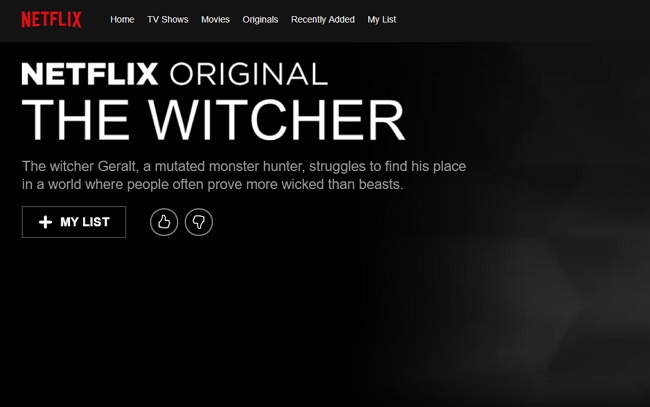650x407 pixels.
Task: Add The Witcher to MY LIST
Action: coord(74,222)
